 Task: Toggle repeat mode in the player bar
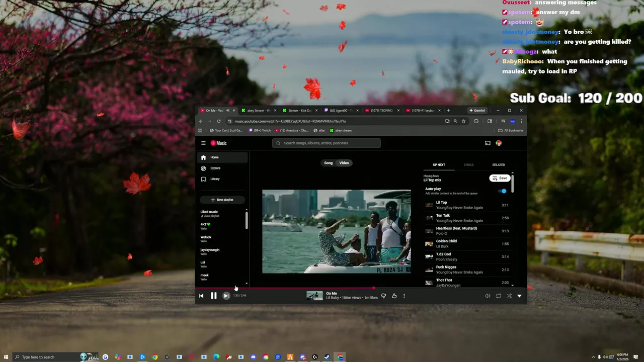(499, 296)
